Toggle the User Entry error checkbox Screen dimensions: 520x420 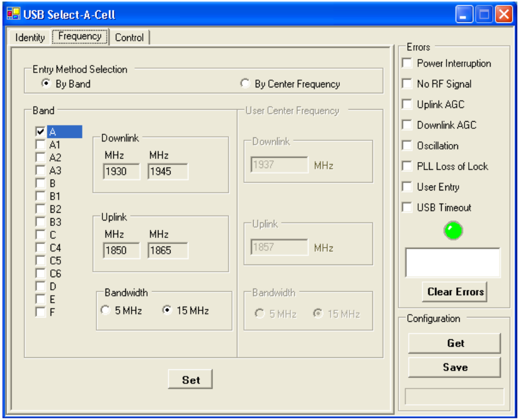407,186
